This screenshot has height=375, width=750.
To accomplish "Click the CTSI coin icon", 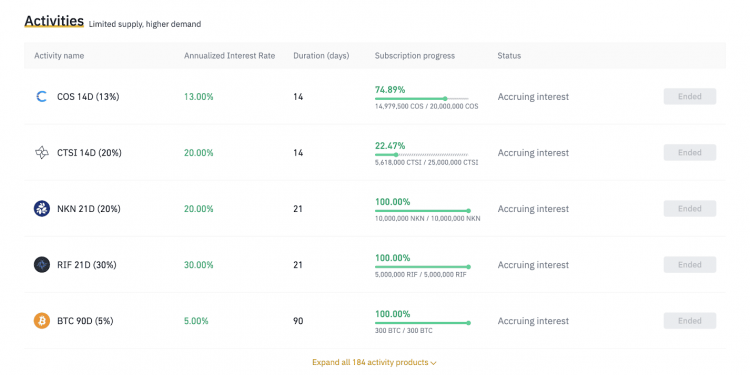I will 42,153.
